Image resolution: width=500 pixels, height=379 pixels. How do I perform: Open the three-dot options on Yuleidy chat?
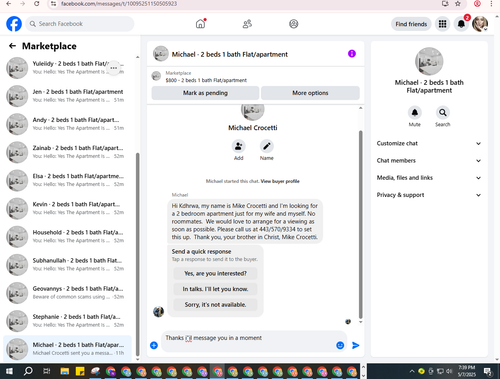pyautogui.click(x=114, y=68)
